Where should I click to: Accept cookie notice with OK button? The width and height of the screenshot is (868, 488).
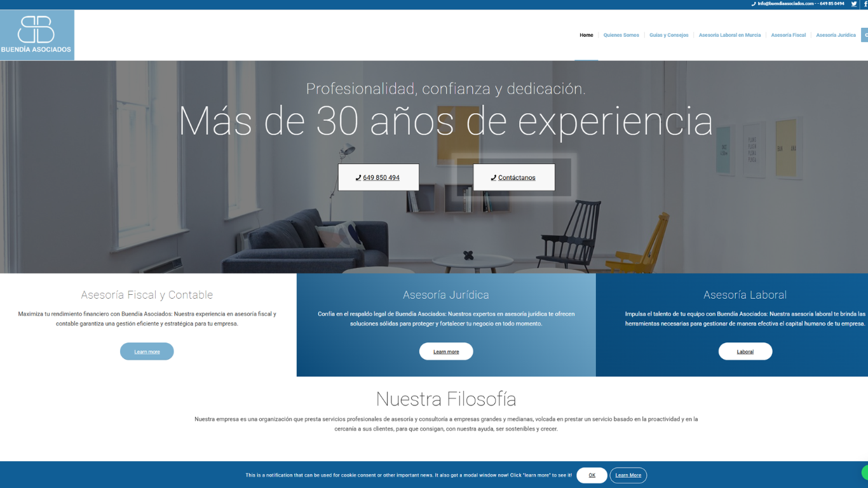[592, 475]
